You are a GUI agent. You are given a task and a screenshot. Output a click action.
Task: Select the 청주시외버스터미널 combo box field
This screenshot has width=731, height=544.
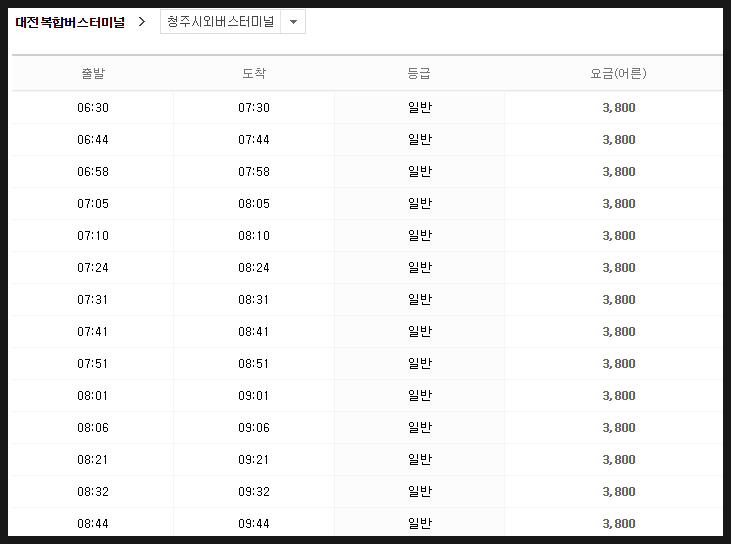[x=233, y=22]
